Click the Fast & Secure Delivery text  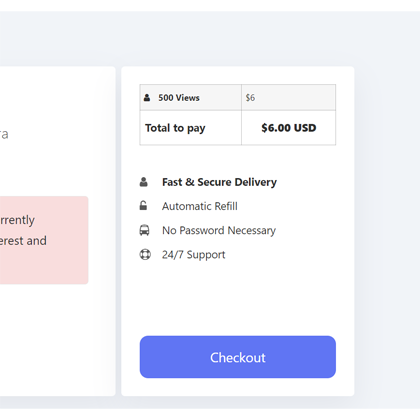click(219, 182)
